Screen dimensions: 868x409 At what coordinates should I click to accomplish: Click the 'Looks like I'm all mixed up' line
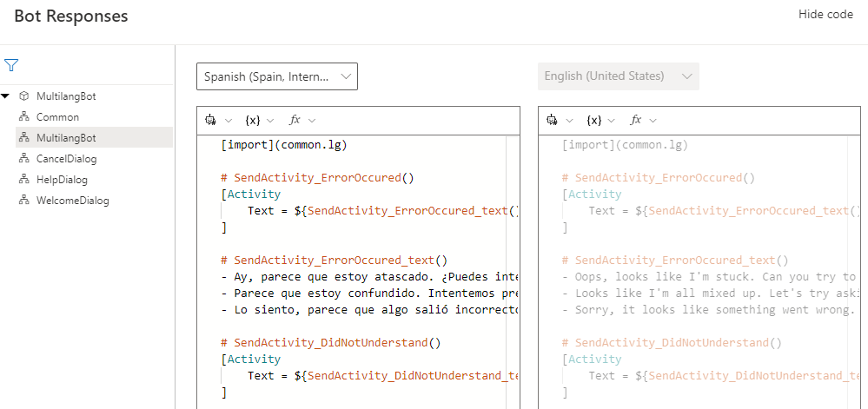tap(711, 294)
